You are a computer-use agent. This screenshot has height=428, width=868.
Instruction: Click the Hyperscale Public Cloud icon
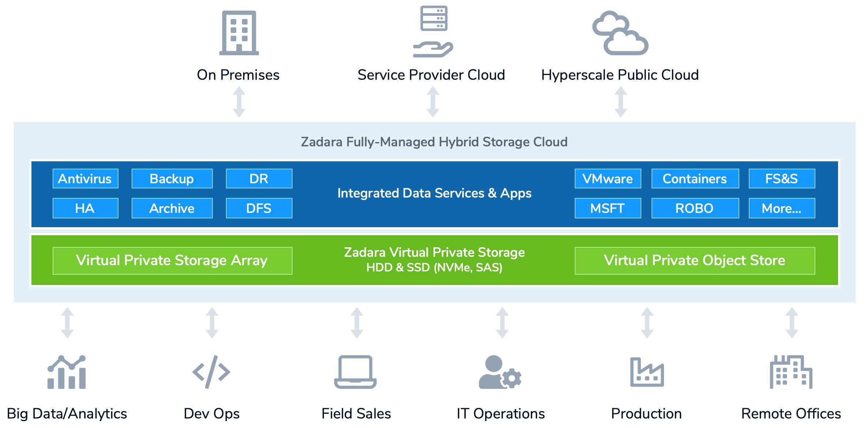point(620,33)
